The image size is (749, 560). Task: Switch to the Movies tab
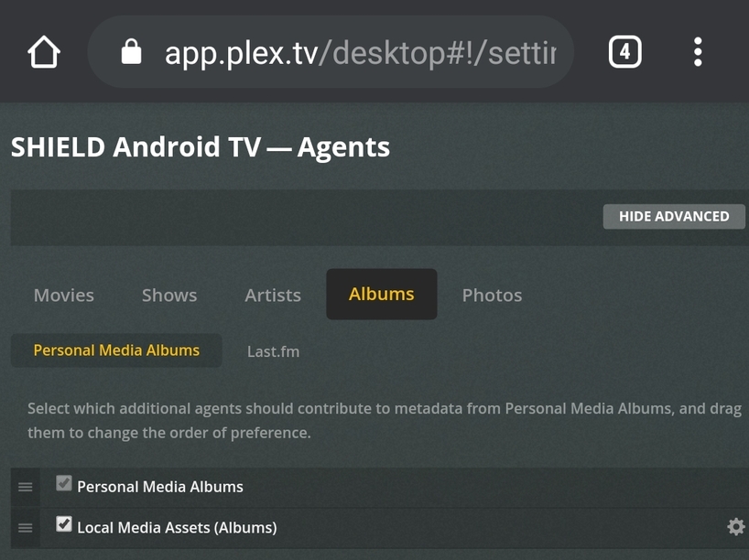64,295
